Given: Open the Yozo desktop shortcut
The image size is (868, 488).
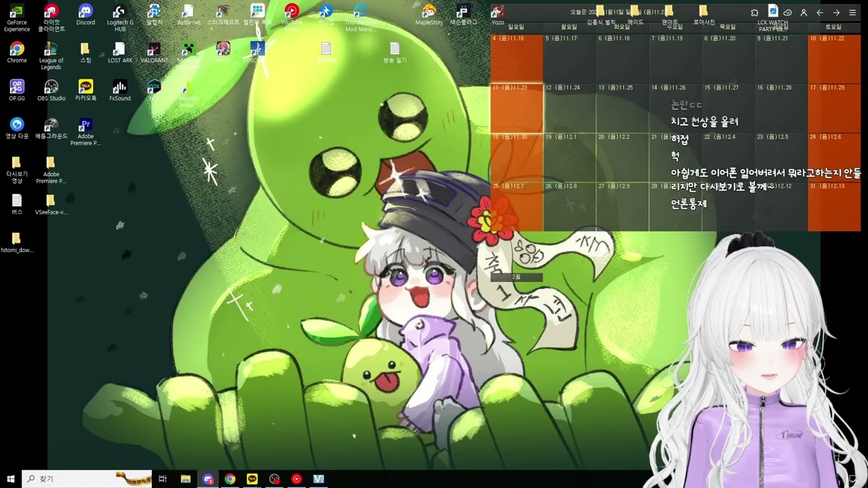Looking at the screenshot, I should click(498, 15).
